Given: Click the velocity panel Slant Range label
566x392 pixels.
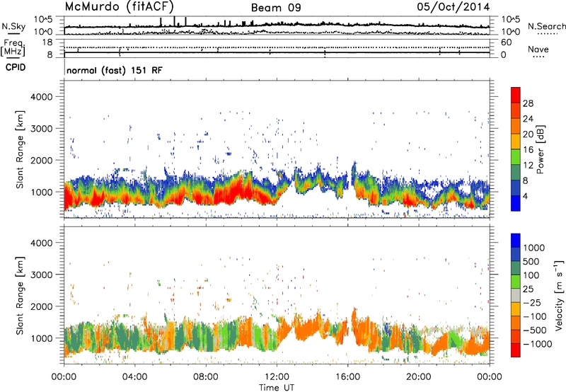Looking at the screenshot, I should [x=20, y=295].
